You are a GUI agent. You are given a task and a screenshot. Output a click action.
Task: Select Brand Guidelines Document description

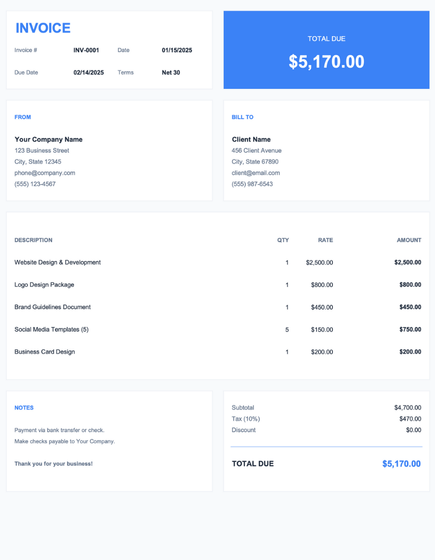(x=52, y=307)
